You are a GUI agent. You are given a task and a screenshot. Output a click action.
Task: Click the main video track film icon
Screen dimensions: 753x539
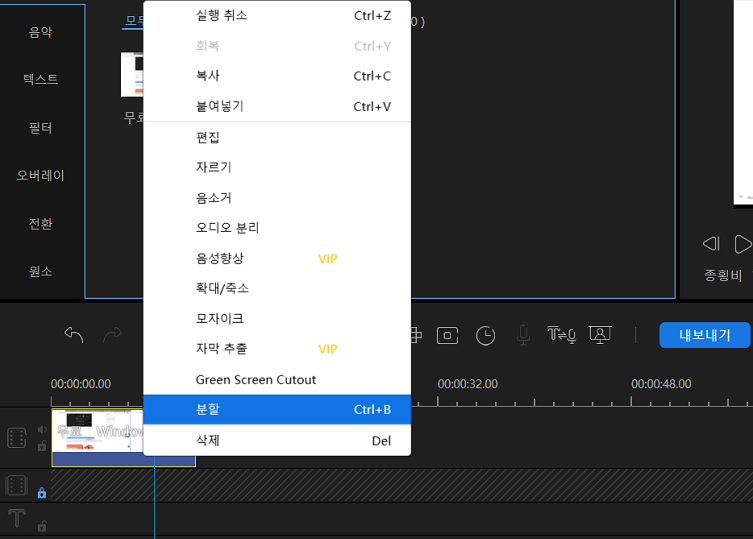pyautogui.click(x=17, y=438)
